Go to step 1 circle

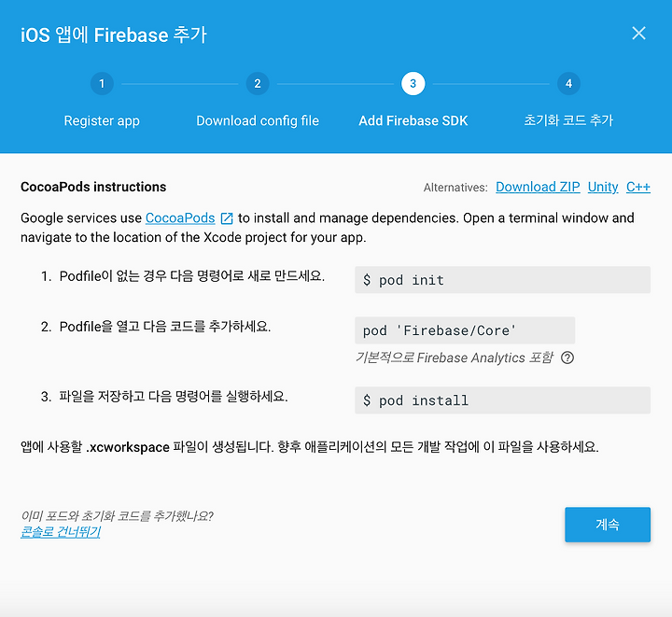pos(102,84)
